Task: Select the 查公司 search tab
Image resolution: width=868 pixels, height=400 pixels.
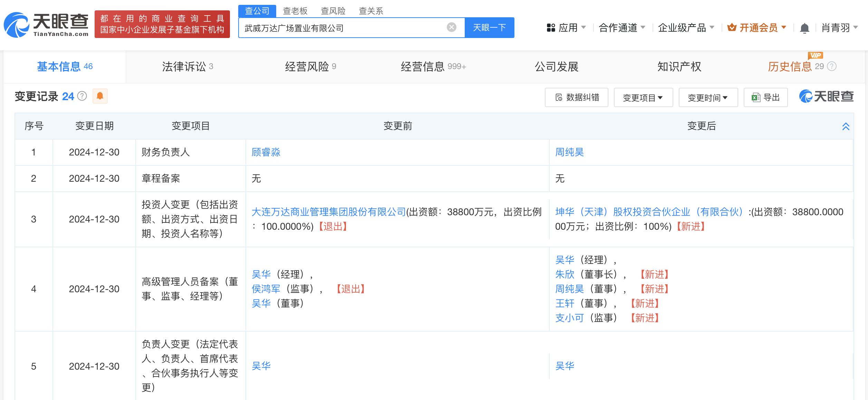Action: point(257,11)
